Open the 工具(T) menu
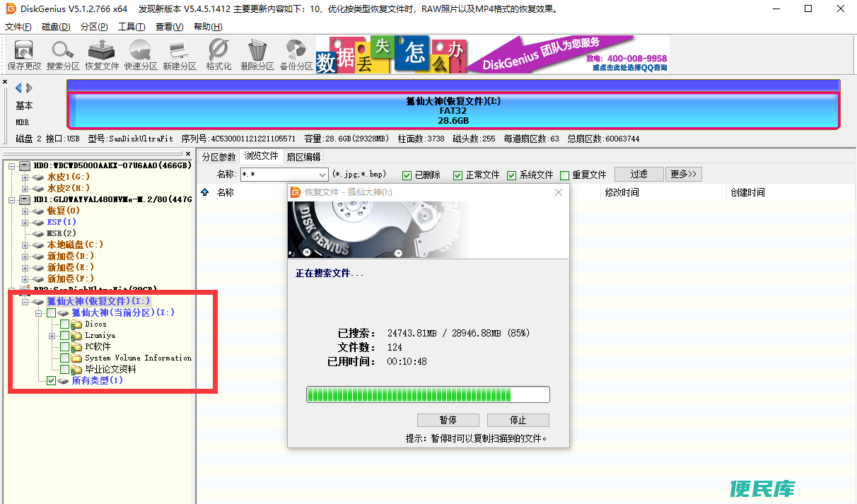 coord(132,27)
